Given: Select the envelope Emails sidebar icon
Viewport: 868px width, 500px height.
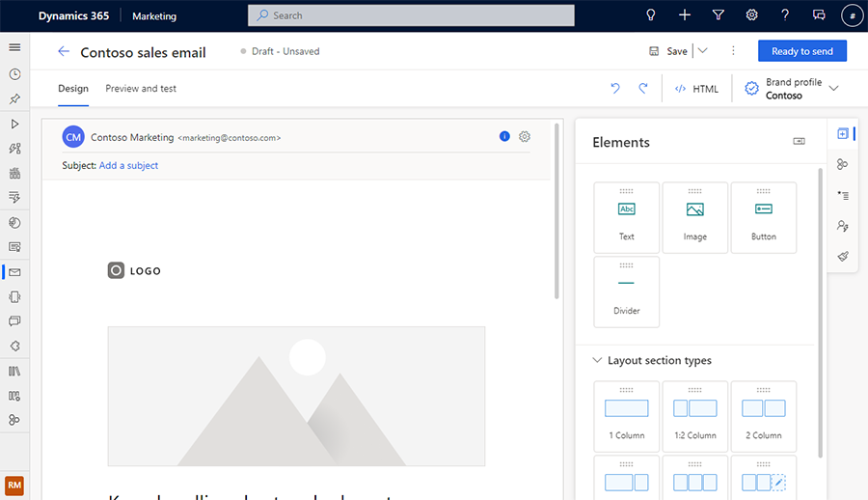Looking at the screenshot, I should pos(14,272).
